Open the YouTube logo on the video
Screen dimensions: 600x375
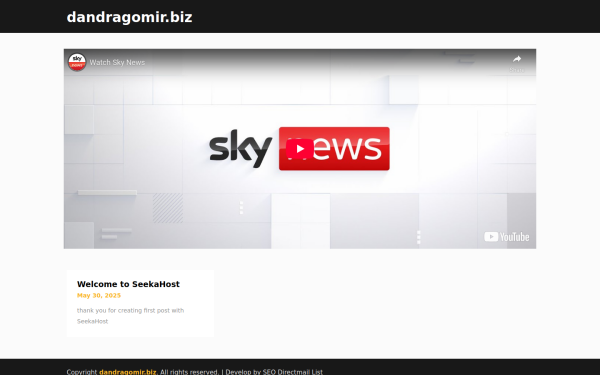[x=507, y=237]
